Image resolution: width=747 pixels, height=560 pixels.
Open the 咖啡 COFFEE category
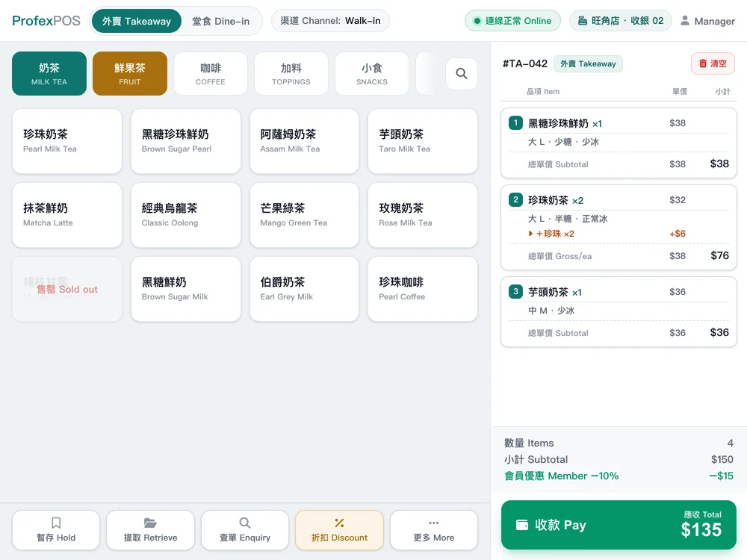coord(211,73)
